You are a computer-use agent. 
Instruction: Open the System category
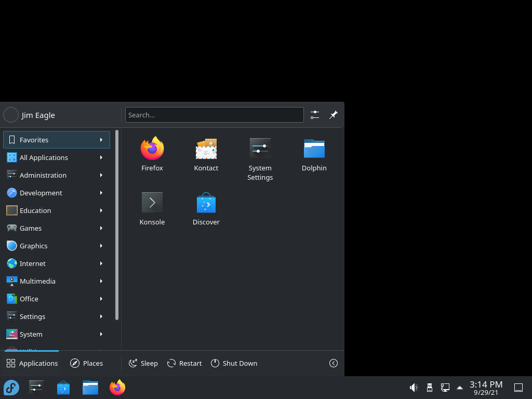click(x=57, y=334)
